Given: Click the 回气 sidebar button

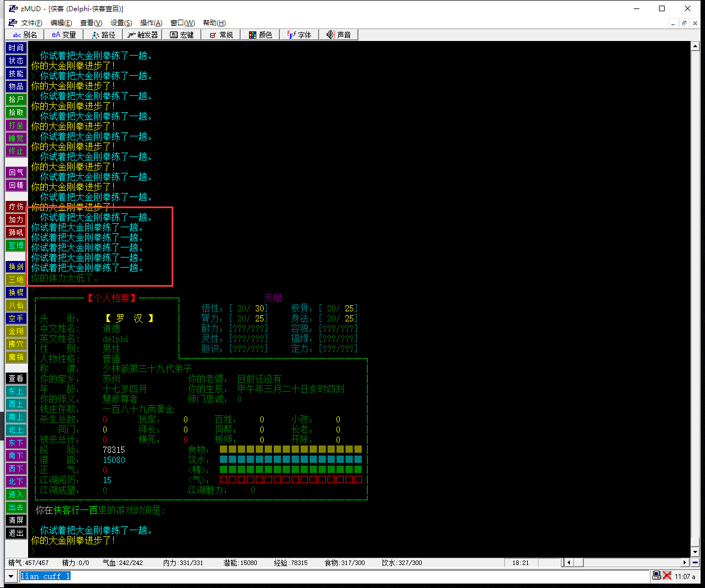Looking at the screenshot, I should click(x=16, y=172).
